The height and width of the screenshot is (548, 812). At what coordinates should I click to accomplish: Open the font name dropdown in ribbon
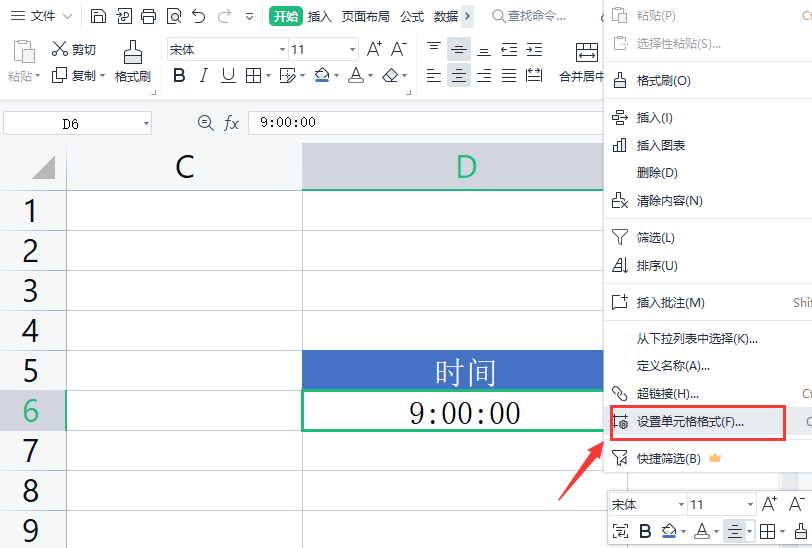282,50
